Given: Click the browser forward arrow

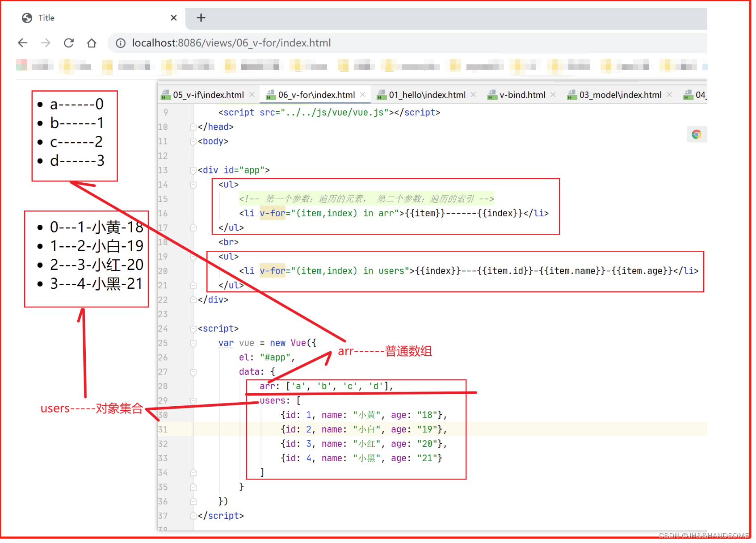Looking at the screenshot, I should point(46,43).
